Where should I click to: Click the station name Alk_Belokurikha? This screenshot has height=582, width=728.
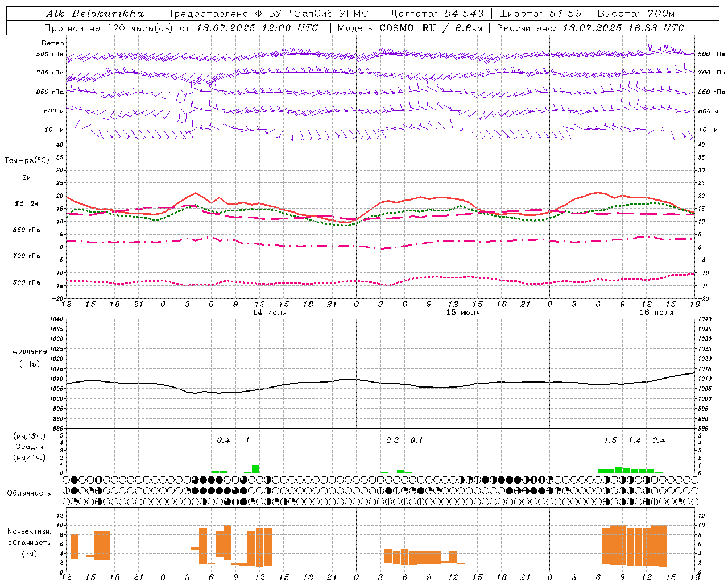tap(94, 14)
